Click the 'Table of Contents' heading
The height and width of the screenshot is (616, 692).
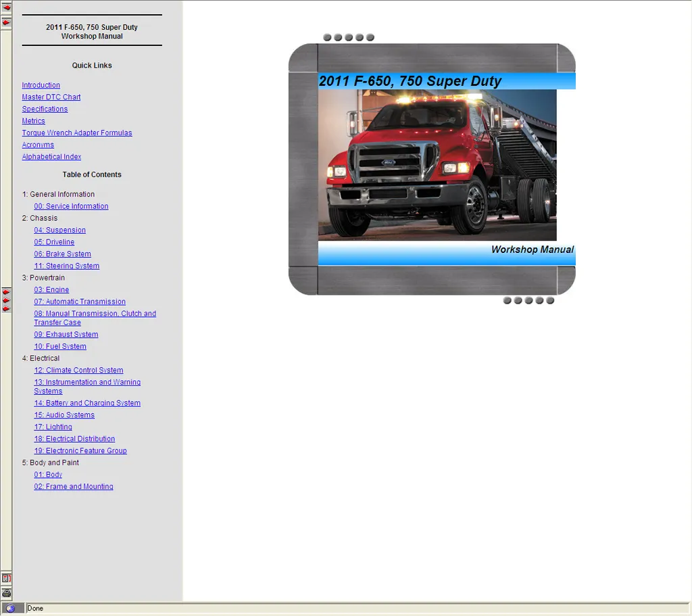coord(92,174)
